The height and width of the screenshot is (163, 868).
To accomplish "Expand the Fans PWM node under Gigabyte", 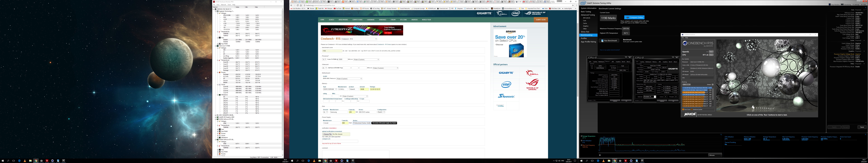I will 218,44.
